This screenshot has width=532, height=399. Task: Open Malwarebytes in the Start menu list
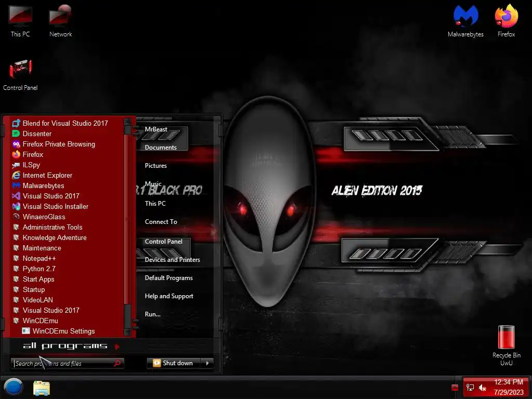38,185
